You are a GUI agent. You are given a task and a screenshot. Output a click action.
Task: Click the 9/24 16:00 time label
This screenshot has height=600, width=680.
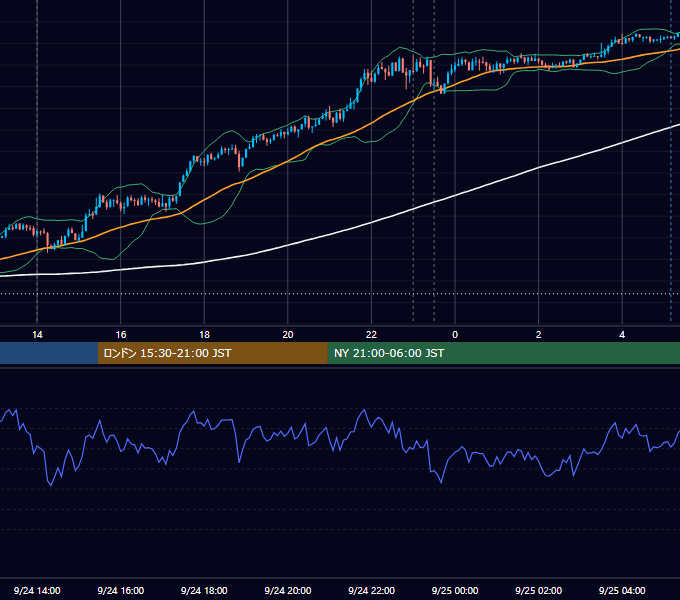tap(121, 590)
